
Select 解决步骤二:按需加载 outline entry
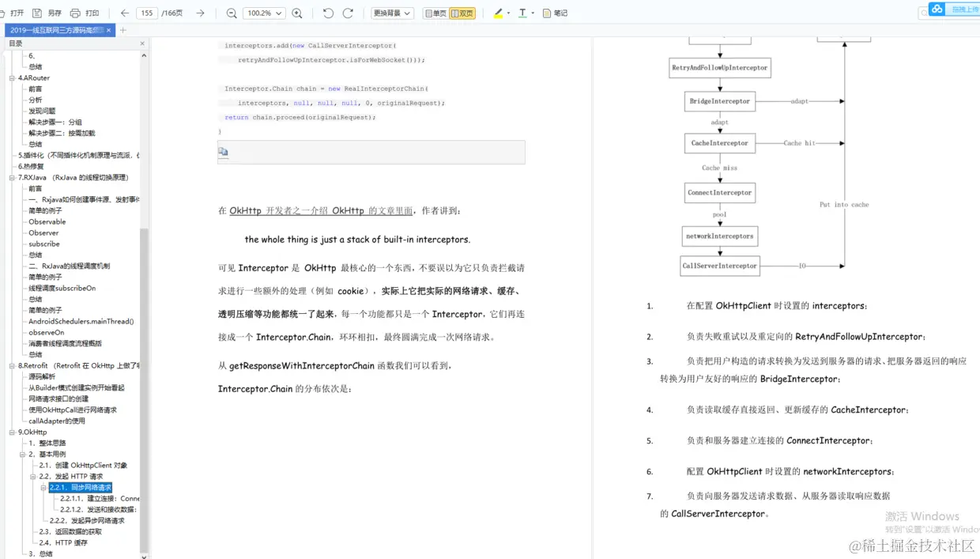click(x=62, y=134)
